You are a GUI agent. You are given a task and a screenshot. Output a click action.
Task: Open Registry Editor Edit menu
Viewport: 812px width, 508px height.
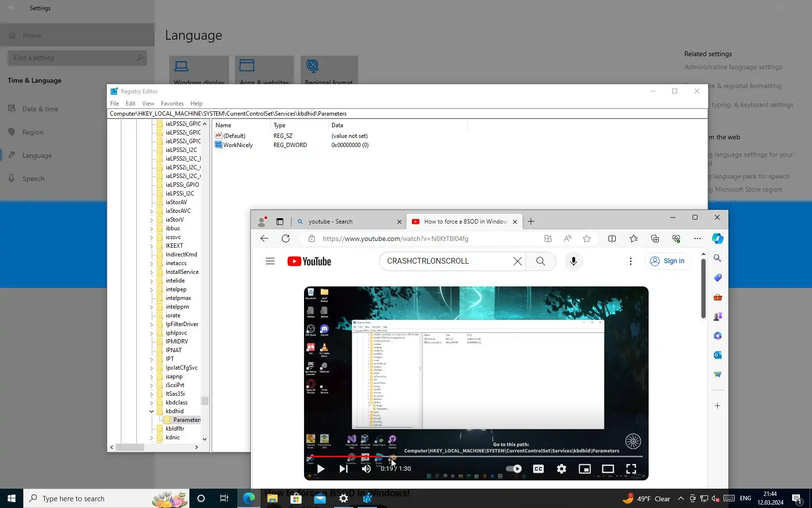click(x=130, y=104)
